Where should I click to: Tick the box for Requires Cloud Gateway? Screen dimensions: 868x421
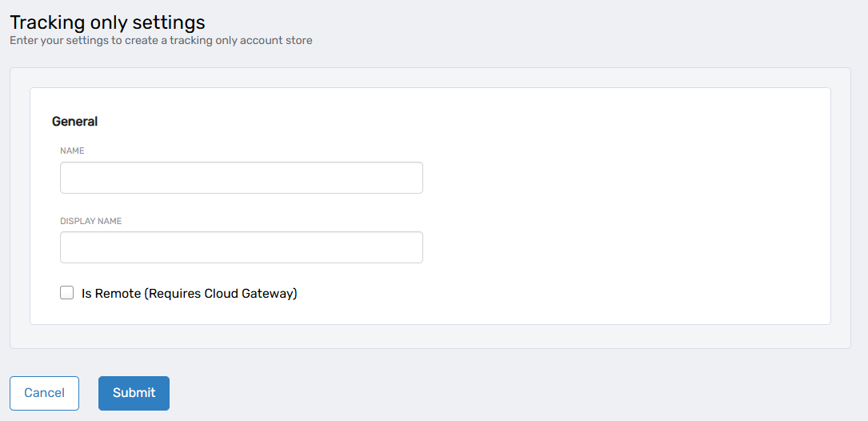67,293
